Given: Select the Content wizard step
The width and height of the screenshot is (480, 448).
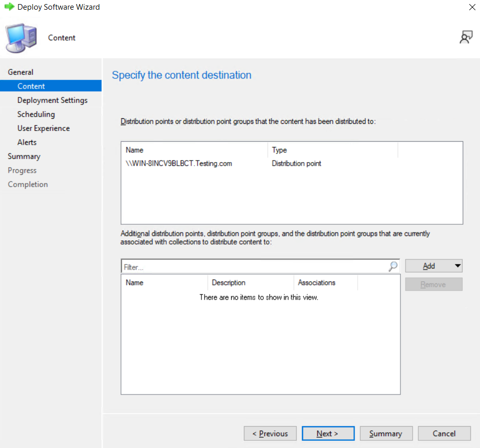Looking at the screenshot, I should (51, 86).
